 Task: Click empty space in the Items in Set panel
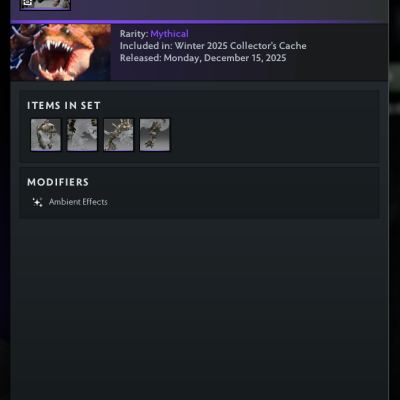(x=273, y=135)
